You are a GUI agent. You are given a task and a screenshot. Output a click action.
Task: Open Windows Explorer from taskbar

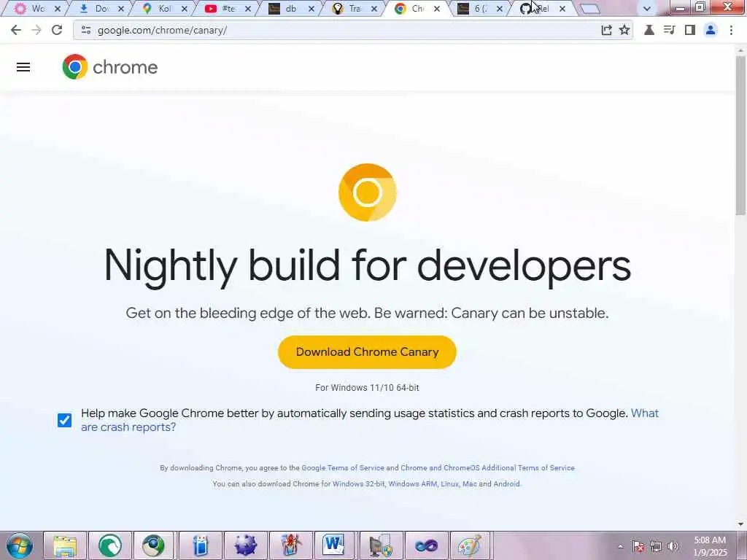[x=65, y=545]
